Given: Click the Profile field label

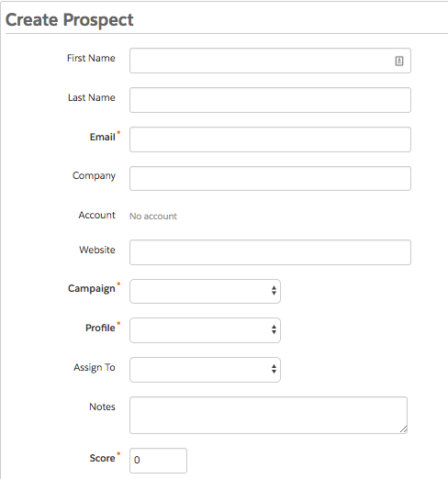Looking at the screenshot, I should tap(100, 328).
